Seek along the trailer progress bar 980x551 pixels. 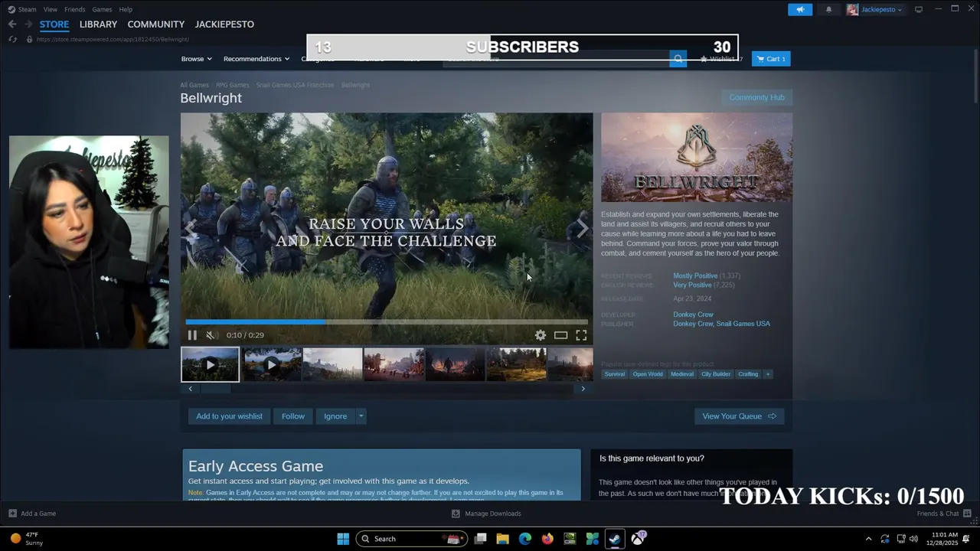pyautogui.click(x=387, y=322)
